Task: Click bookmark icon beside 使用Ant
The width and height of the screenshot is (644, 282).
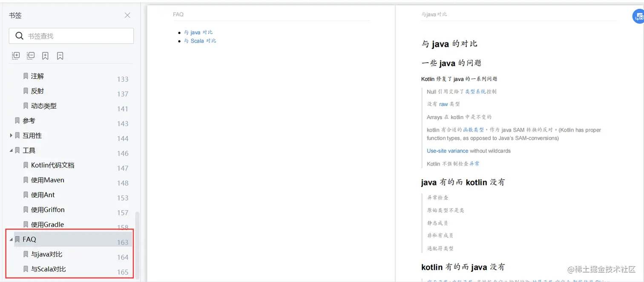Action: click(x=26, y=195)
